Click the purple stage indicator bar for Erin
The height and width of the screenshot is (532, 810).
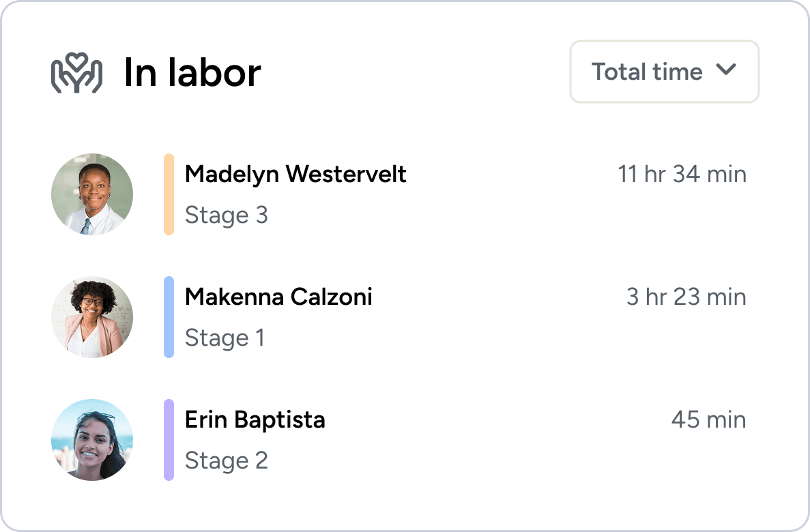[167, 440]
